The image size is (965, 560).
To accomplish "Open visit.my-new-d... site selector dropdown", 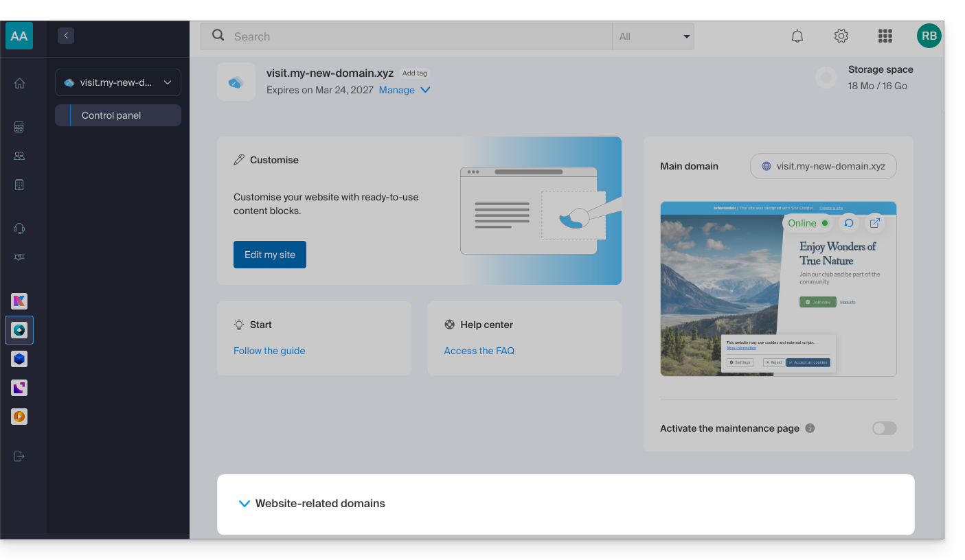I will tap(118, 82).
